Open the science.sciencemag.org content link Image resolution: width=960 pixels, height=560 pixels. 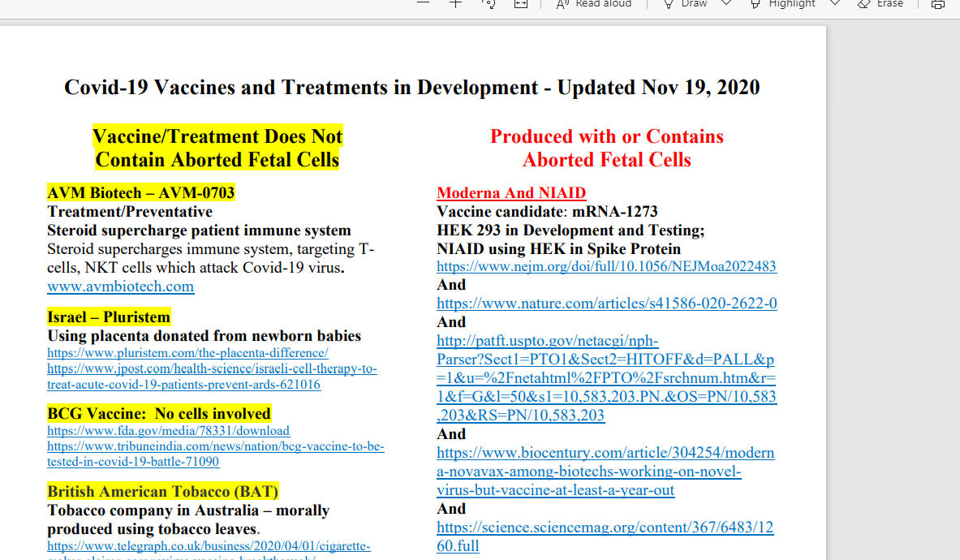tap(605, 536)
